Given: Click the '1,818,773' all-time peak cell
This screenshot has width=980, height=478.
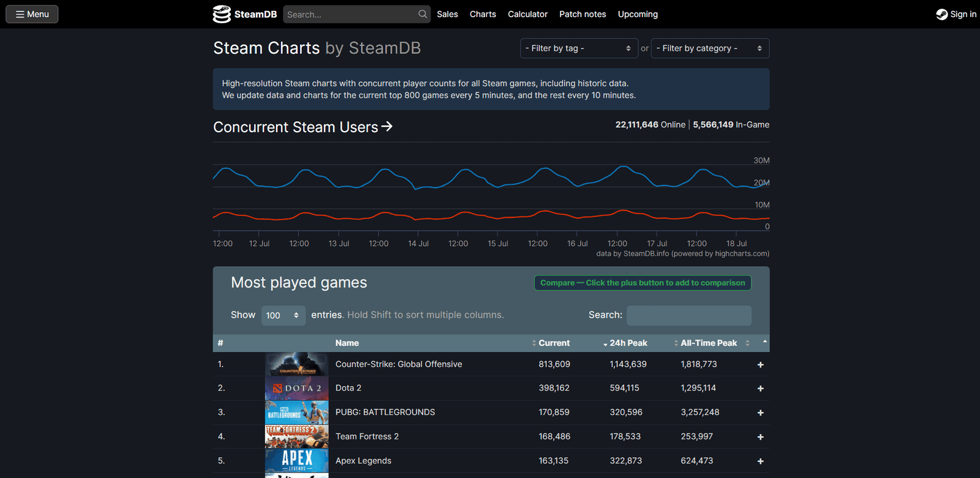Looking at the screenshot, I should point(698,364).
